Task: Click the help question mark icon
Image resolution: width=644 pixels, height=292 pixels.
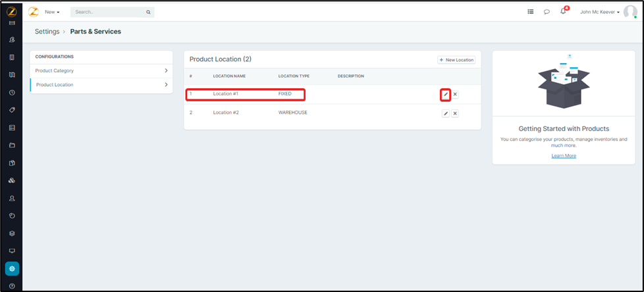Action: click(x=12, y=286)
